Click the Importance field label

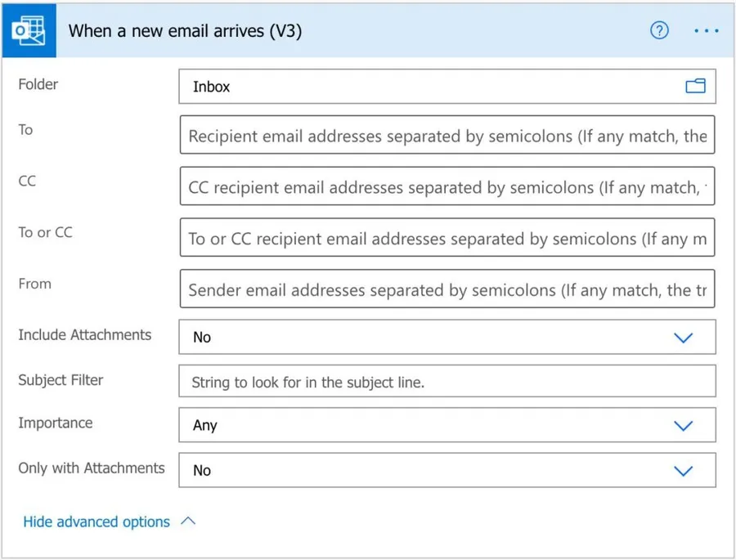[55, 423]
